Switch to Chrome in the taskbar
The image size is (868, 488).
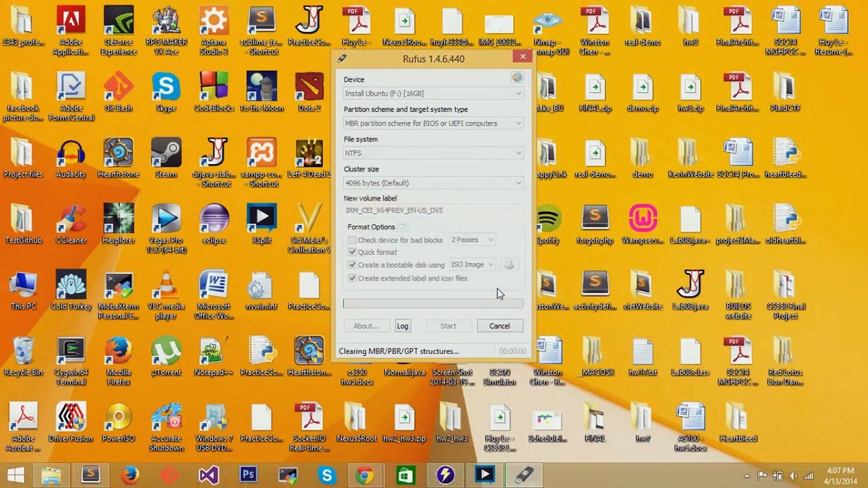point(366,475)
